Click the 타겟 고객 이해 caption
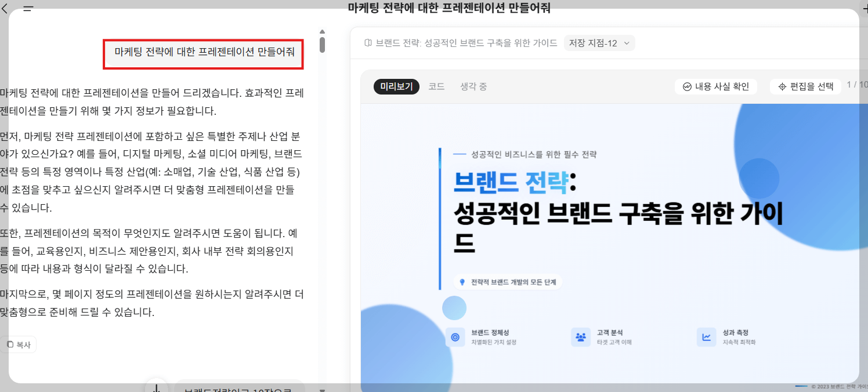The height and width of the screenshot is (392, 868). click(x=614, y=342)
